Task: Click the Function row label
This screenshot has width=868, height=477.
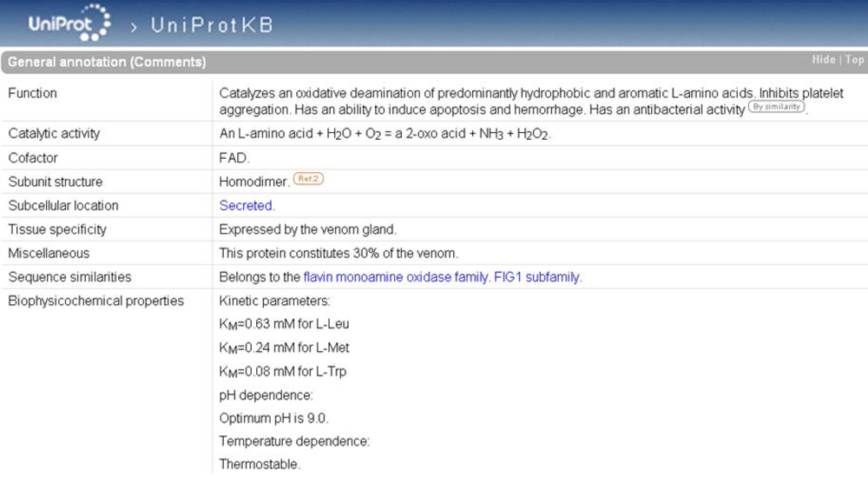Action: (x=33, y=93)
